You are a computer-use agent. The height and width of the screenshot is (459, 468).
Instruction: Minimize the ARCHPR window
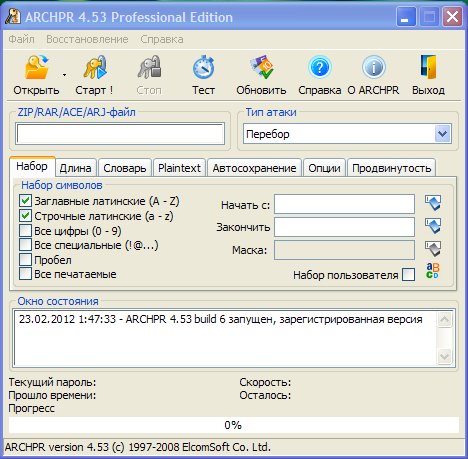405,16
